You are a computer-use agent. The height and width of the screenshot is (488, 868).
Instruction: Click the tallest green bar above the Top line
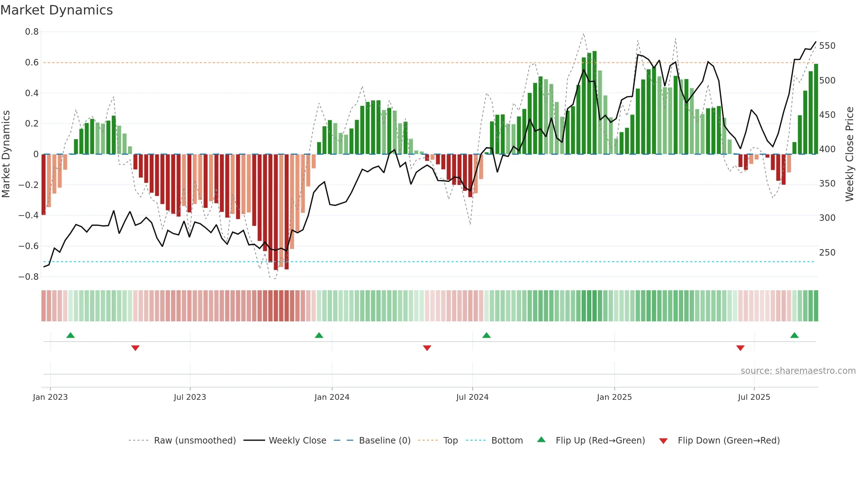tap(595, 102)
